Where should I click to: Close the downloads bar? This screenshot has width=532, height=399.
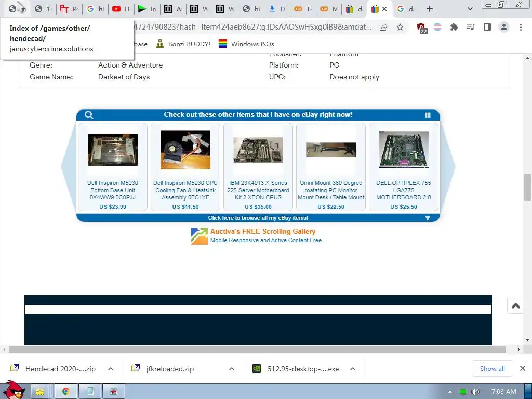pyautogui.click(x=523, y=368)
